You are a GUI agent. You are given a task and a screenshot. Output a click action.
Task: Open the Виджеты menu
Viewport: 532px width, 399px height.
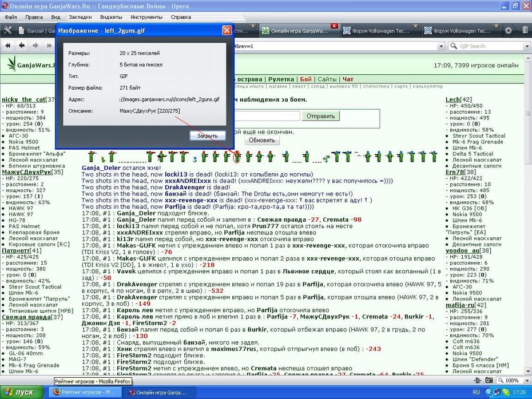[111, 17]
